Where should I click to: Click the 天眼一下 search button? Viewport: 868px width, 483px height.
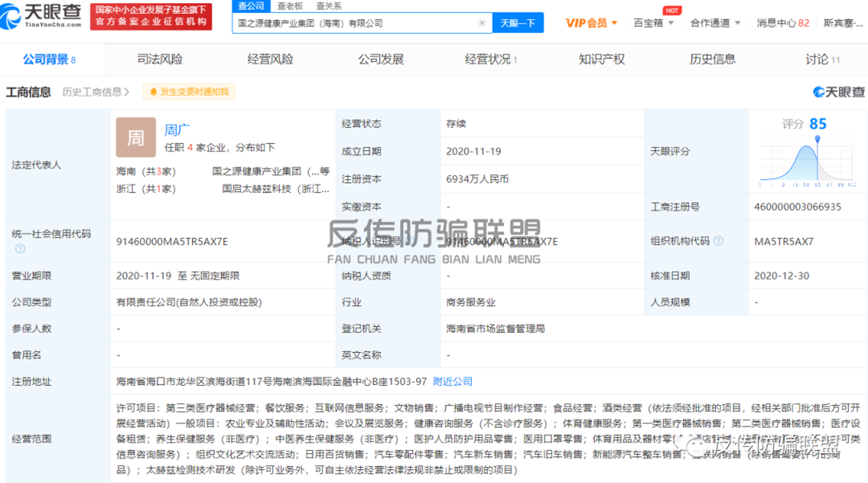[x=518, y=23]
